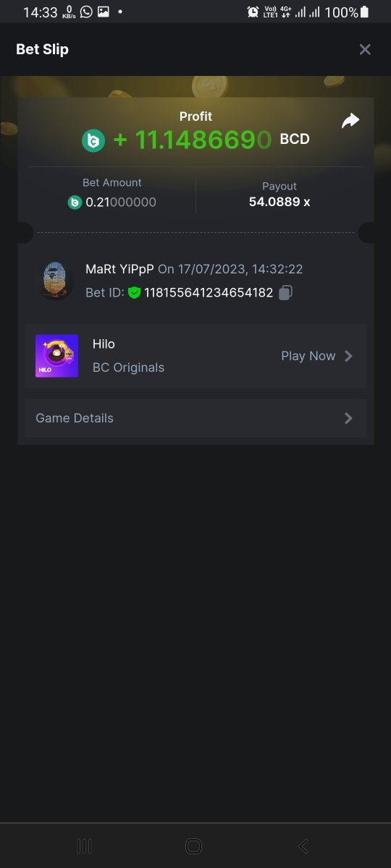The width and height of the screenshot is (391, 868).
Task: Tap the MaRt YiPpP username
Action: coord(119,269)
